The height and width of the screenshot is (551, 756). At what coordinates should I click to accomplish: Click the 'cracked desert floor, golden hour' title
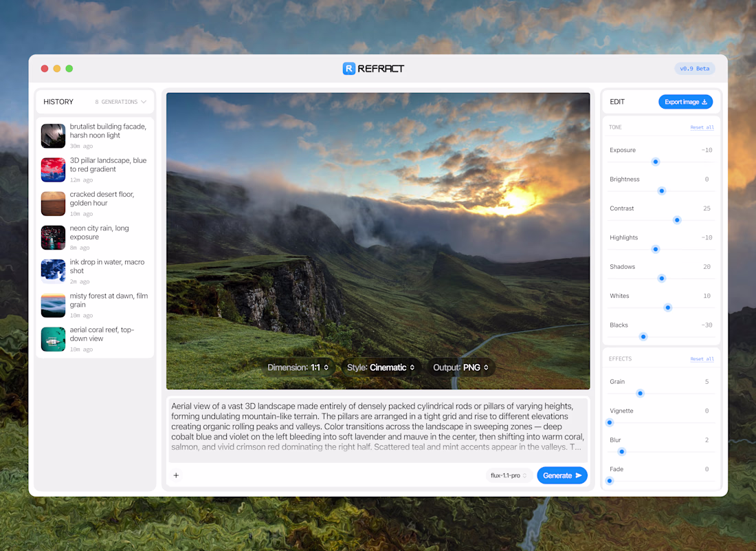coord(102,198)
